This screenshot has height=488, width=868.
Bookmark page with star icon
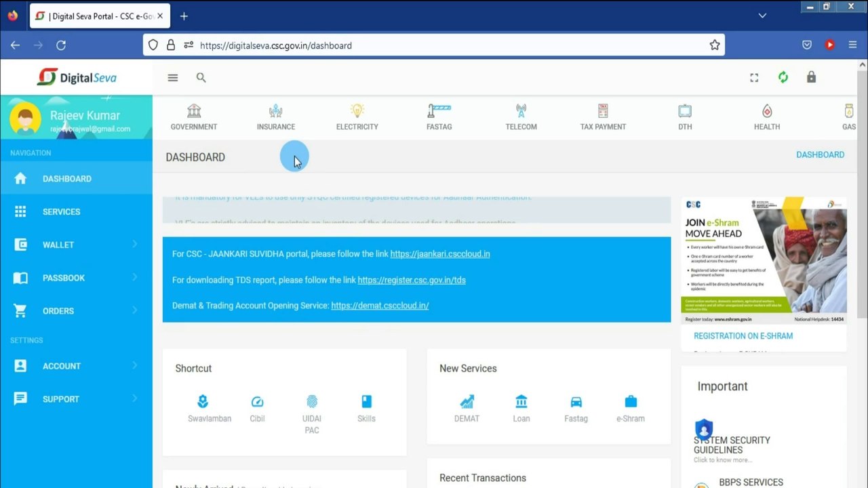[714, 45]
